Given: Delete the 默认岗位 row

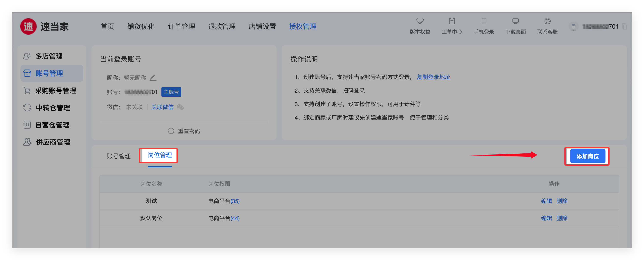Looking at the screenshot, I should (562, 218).
